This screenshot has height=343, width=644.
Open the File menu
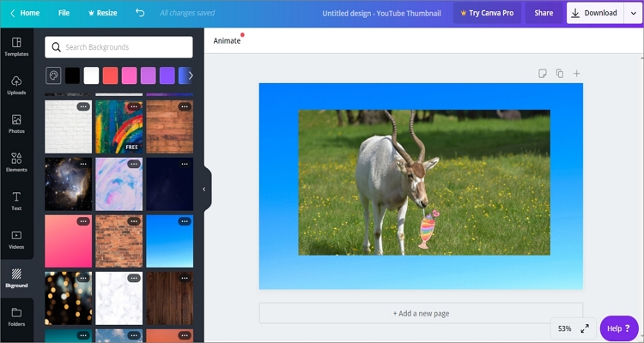pyautogui.click(x=64, y=13)
